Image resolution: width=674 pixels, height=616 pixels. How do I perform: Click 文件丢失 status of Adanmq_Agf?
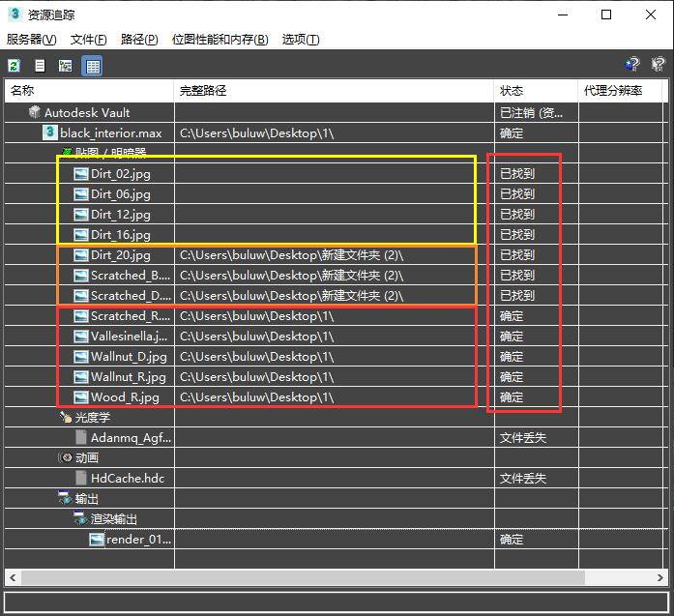click(x=523, y=438)
